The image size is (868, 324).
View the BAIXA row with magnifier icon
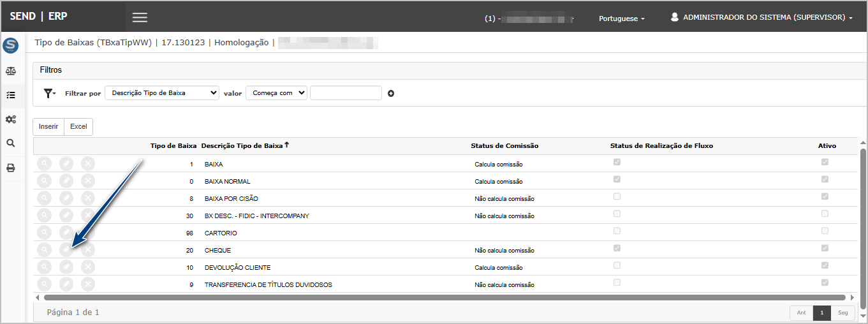pos(44,164)
